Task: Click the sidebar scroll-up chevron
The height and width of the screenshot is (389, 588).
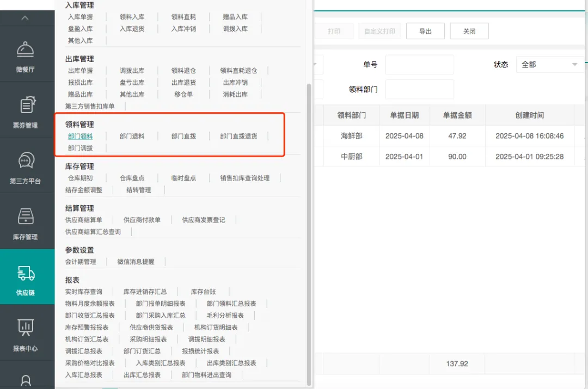Action: click(x=25, y=18)
